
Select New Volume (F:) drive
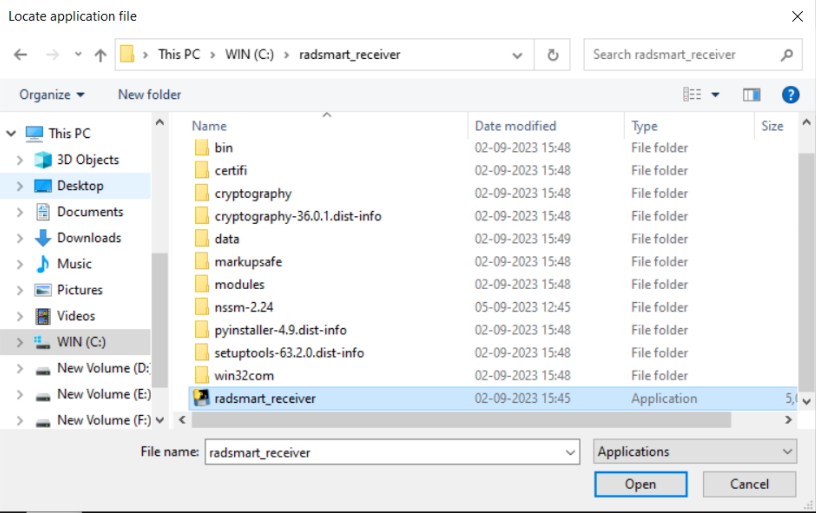pos(104,420)
